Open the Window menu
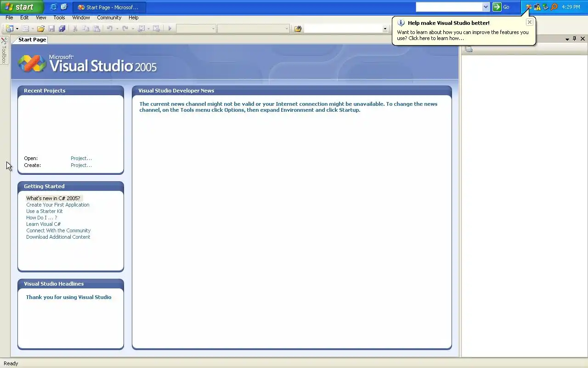 pos(81,17)
